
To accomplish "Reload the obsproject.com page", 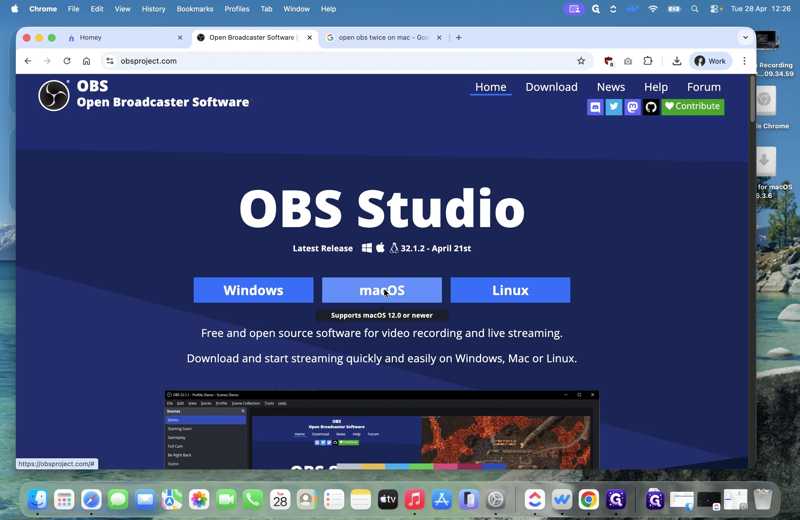I will (x=67, y=61).
